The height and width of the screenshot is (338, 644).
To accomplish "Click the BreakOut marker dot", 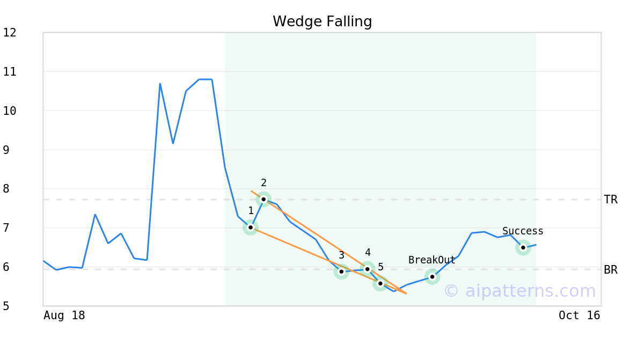I will point(433,277).
